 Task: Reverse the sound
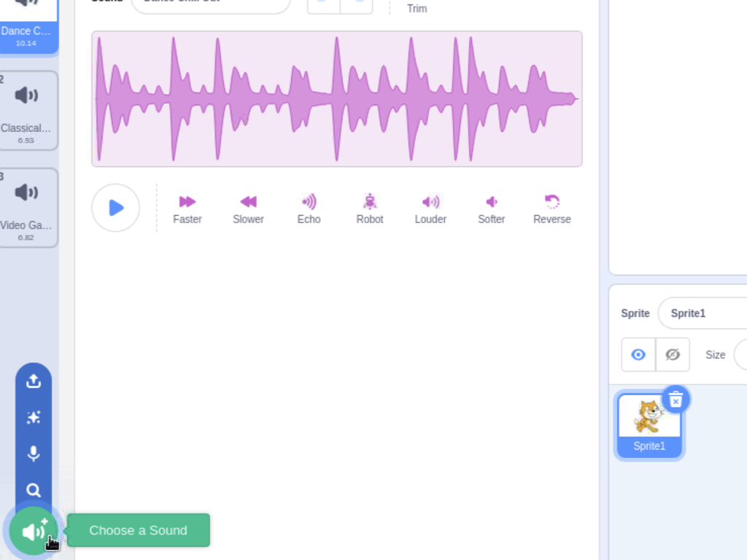(x=552, y=209)
